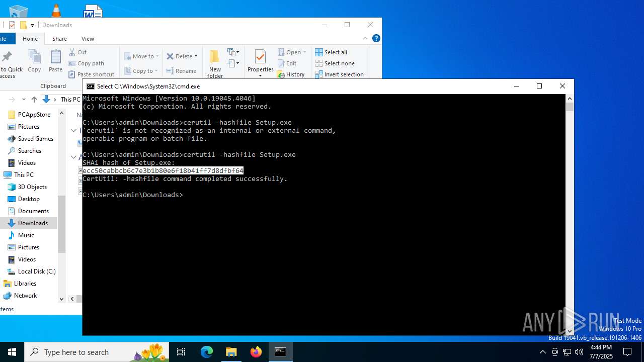Select PCAppStore folder in navigation pane
Image resolution: width=644 pixels, height=362 pixels.
coord(34,115)
